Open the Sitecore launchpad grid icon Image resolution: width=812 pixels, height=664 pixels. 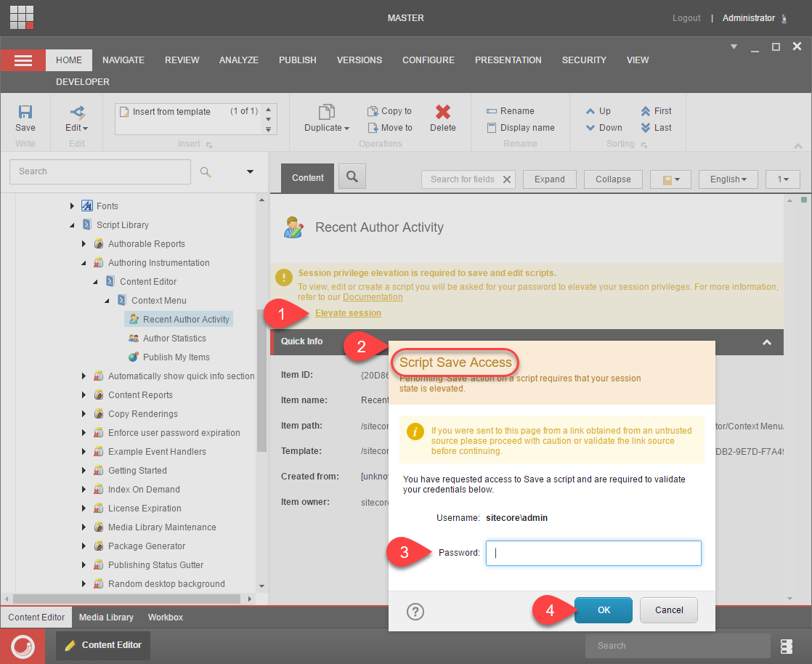click(22, 17)
